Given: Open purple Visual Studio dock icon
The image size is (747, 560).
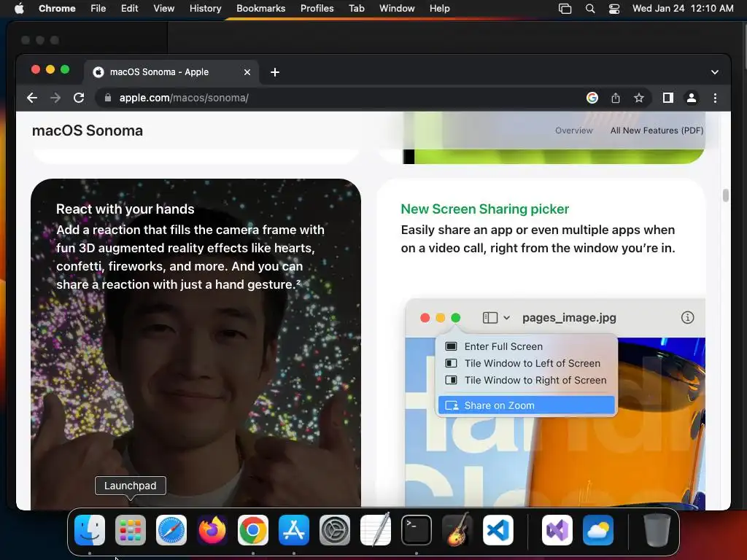Looking at the screenshot, I should point(557,530).
